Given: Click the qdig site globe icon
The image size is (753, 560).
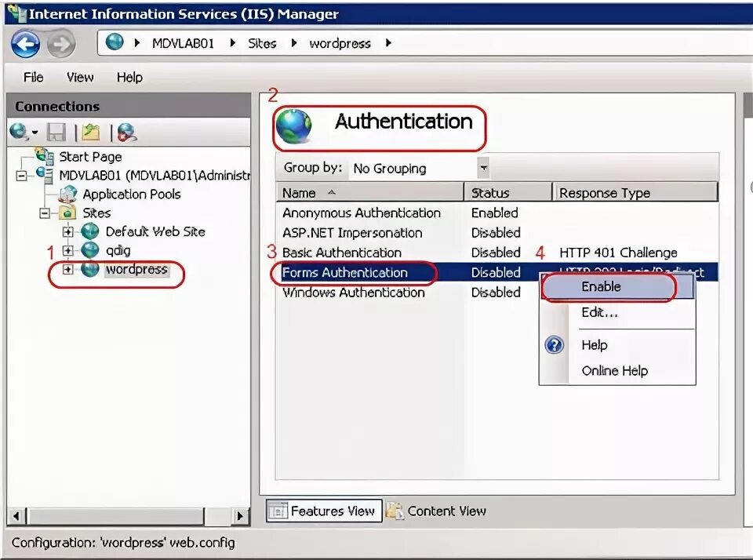Looking at the screenshot, I should coord(89,250).
